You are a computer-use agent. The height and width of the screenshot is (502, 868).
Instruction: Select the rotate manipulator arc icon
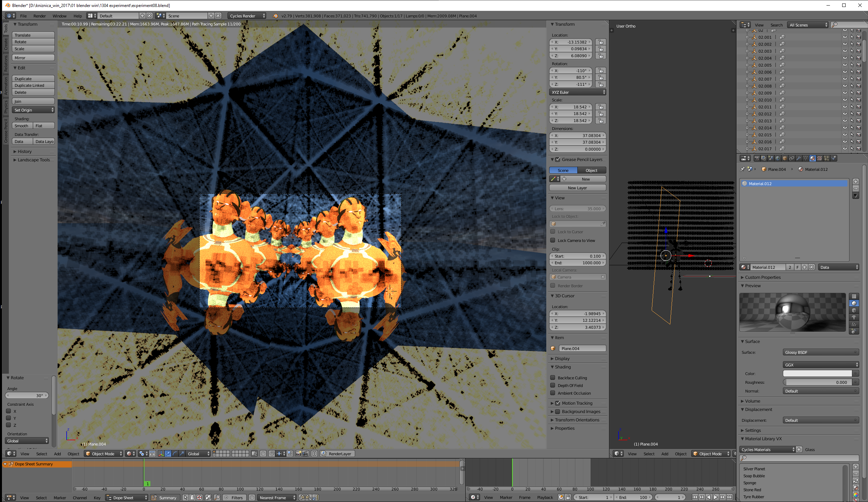[x=175, y=454]
